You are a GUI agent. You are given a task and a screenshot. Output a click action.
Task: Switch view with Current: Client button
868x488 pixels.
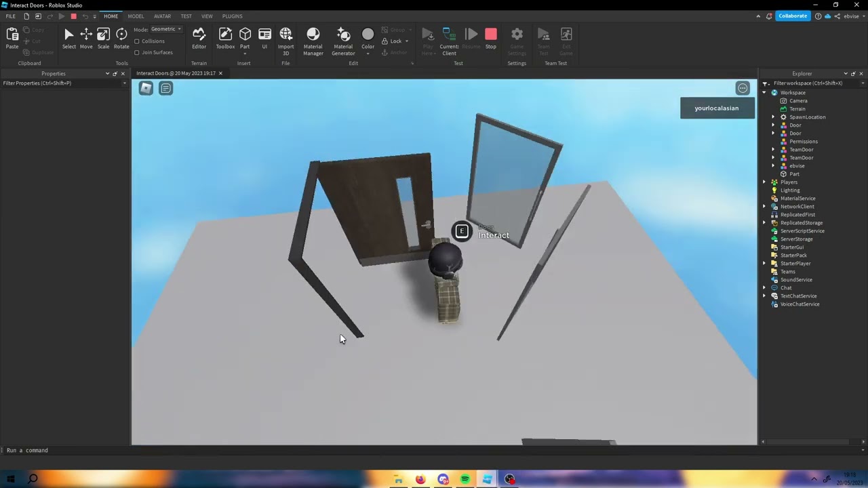pyautogui.click(x=449, y=41)
